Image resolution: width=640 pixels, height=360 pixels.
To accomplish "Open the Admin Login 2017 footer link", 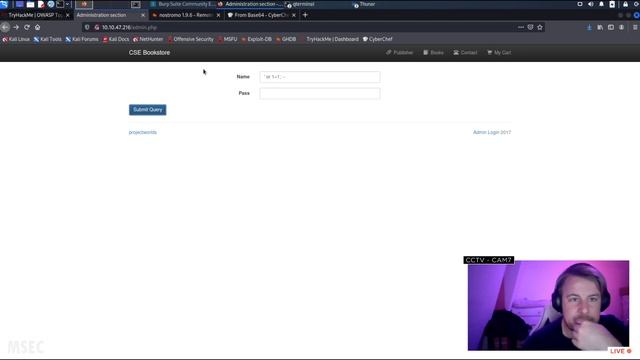I will (492, 132).
